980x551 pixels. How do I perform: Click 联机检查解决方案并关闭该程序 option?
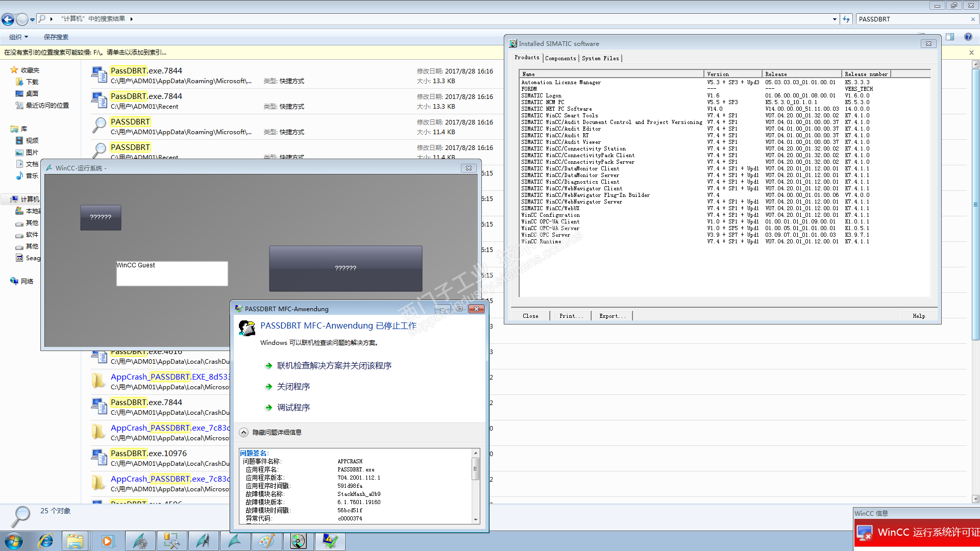[x=334, y=366]
